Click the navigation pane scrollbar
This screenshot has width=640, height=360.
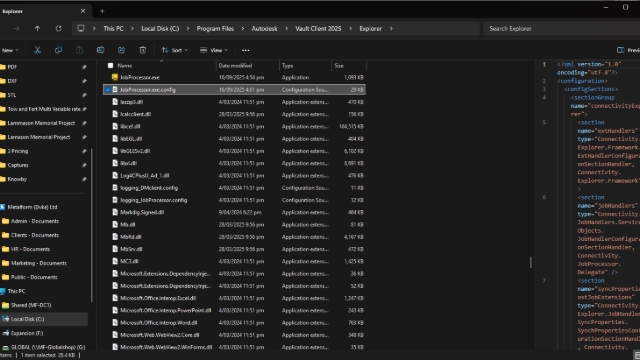pyautogui.click(x=92, y=224)
